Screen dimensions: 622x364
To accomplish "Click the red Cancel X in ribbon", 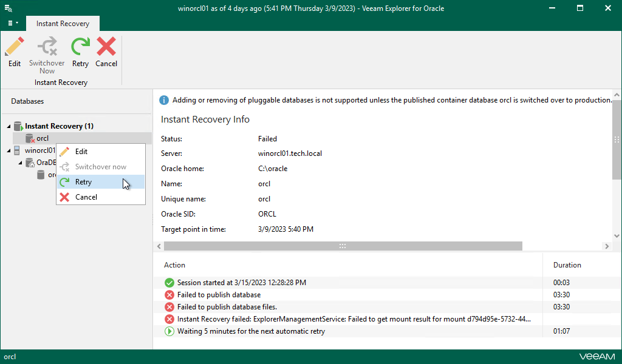I will click(x=106, y=47).
